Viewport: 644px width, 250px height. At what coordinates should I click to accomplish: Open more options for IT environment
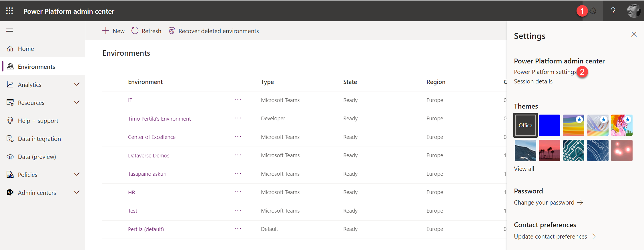point(238,100)
